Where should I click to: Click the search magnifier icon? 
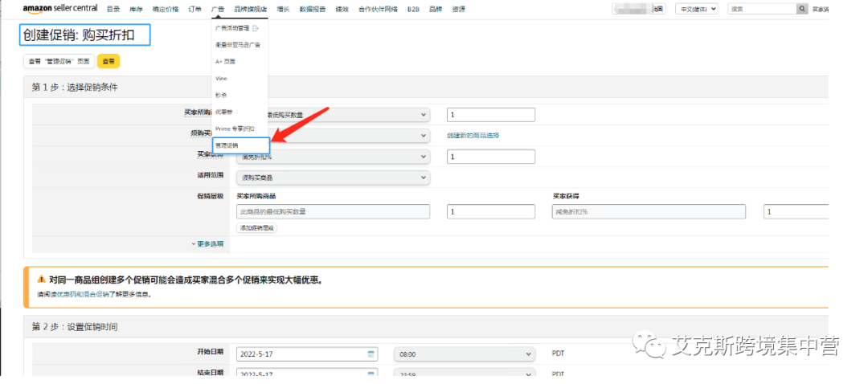pyautogui.click(x=802, y=9)
